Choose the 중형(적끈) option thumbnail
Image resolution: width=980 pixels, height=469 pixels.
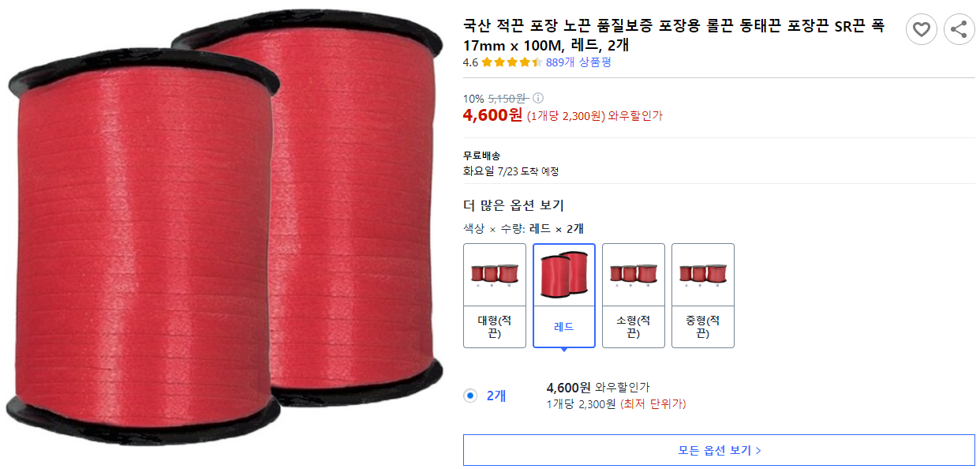coord(703,295)
